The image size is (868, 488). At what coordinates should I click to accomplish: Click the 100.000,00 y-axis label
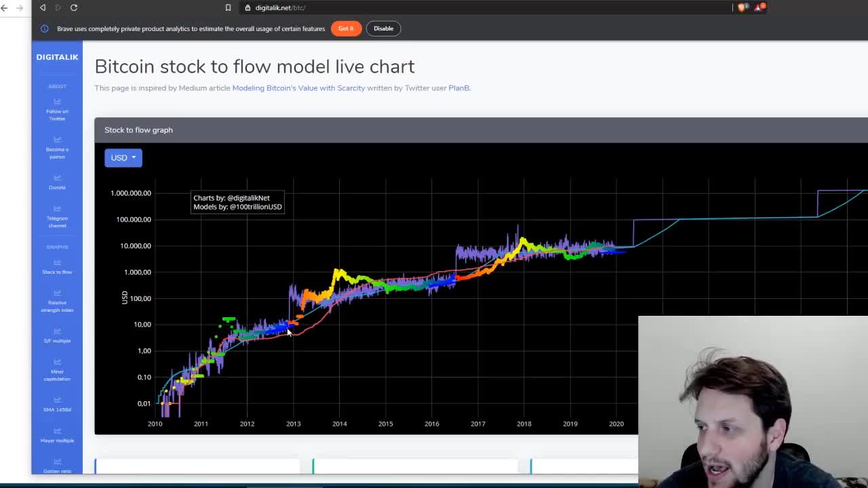click(134, 220)
